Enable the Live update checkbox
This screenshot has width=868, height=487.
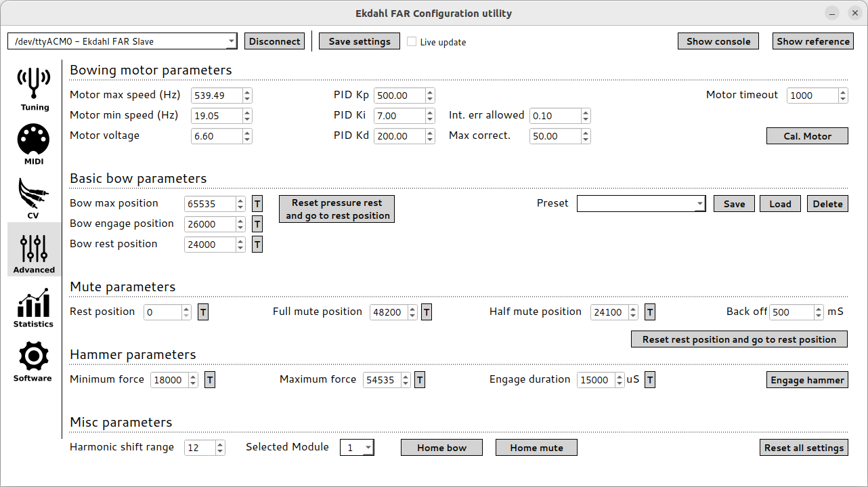412,42
